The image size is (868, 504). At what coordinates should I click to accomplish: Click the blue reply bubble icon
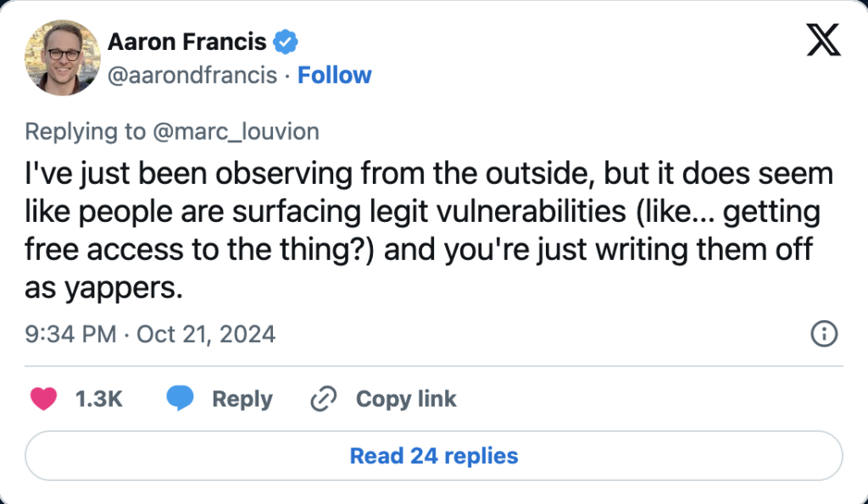pos(180,399)
